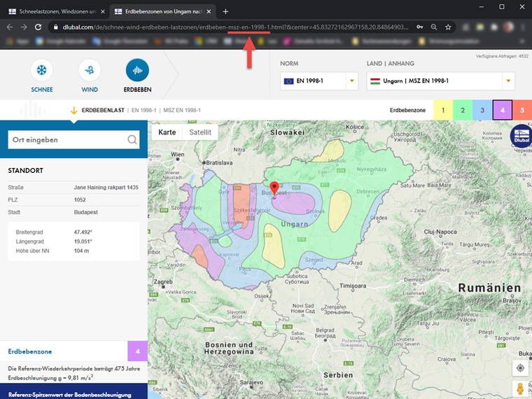Click the Referenz-Spitzenwert der Bodenbeschleunigung bar
Screen dimensions: 532x399
[73, 391]
